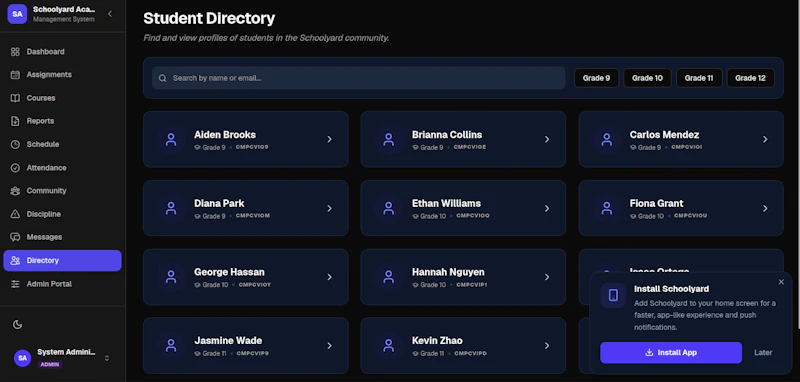This screenshot has width=800, height=382.
Task: Click George Hassan's person avatar icon
Action: click(171, 277)
